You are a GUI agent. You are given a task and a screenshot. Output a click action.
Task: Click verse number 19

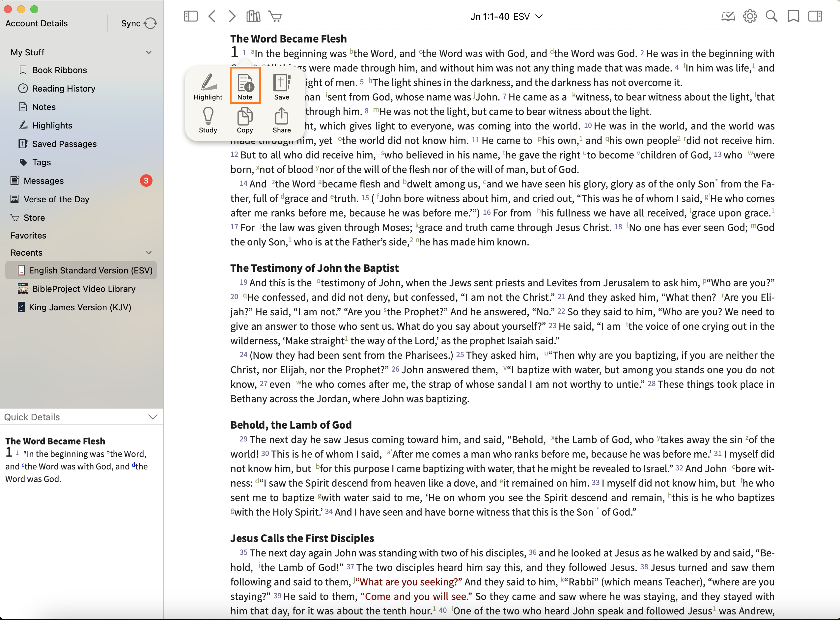point(243,282)
